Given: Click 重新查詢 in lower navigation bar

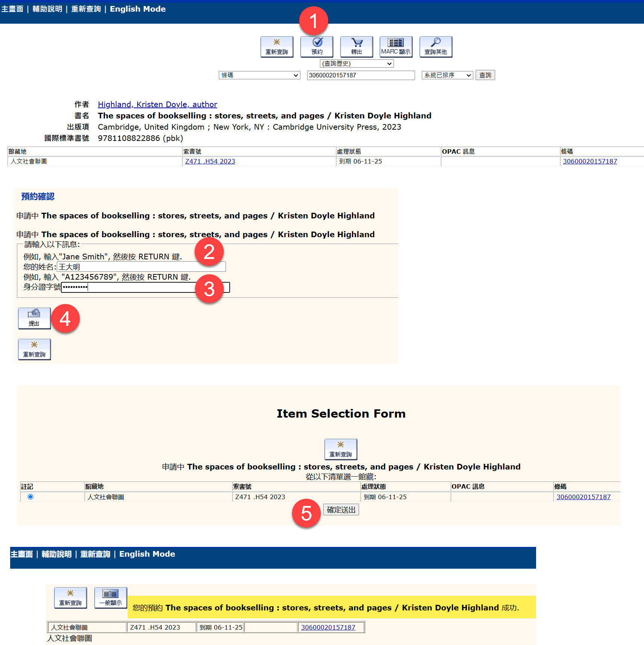Looking at the screenshot, I should coord(95,554).
